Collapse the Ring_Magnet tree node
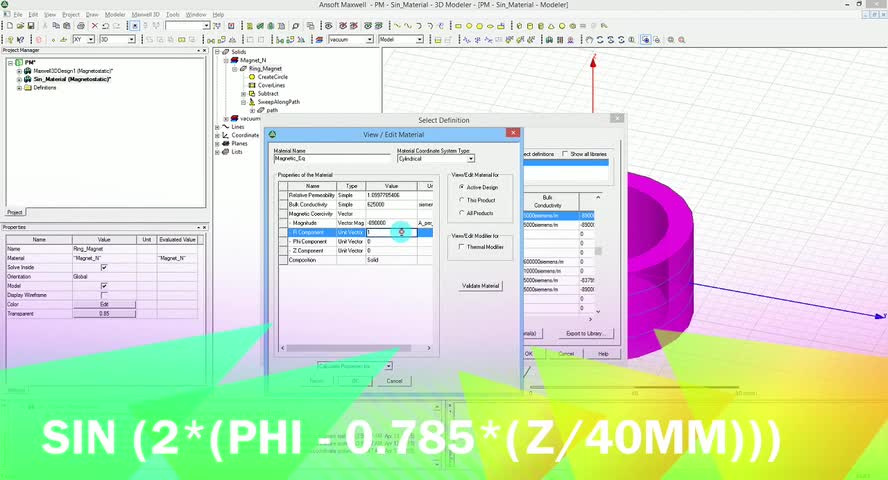Viewport: 888px width, 480px height. (x=234, y=68)
